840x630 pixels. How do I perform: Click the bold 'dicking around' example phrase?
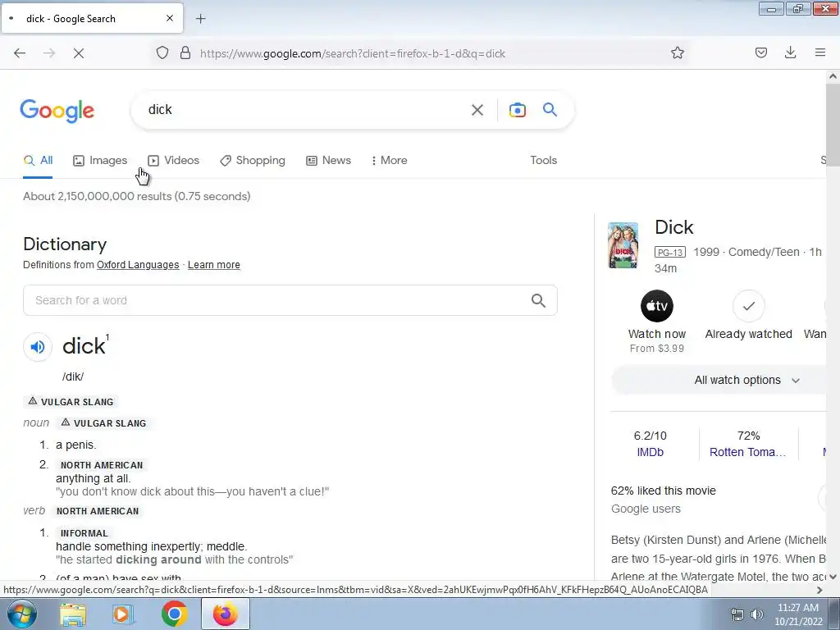[158, 559]
